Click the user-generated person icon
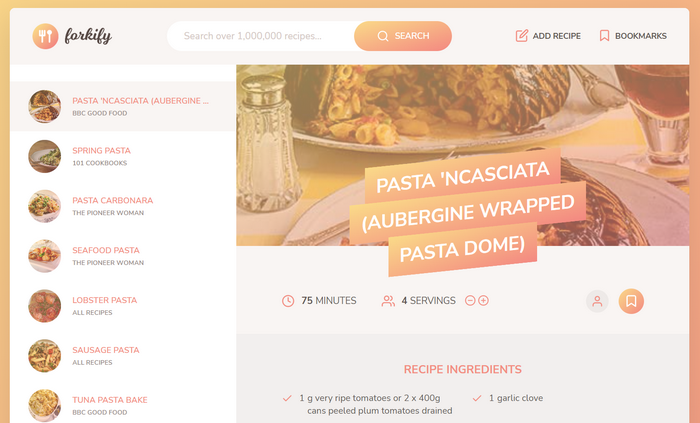The height and width of the screenshot is (423, 700). tap(597, 301)
